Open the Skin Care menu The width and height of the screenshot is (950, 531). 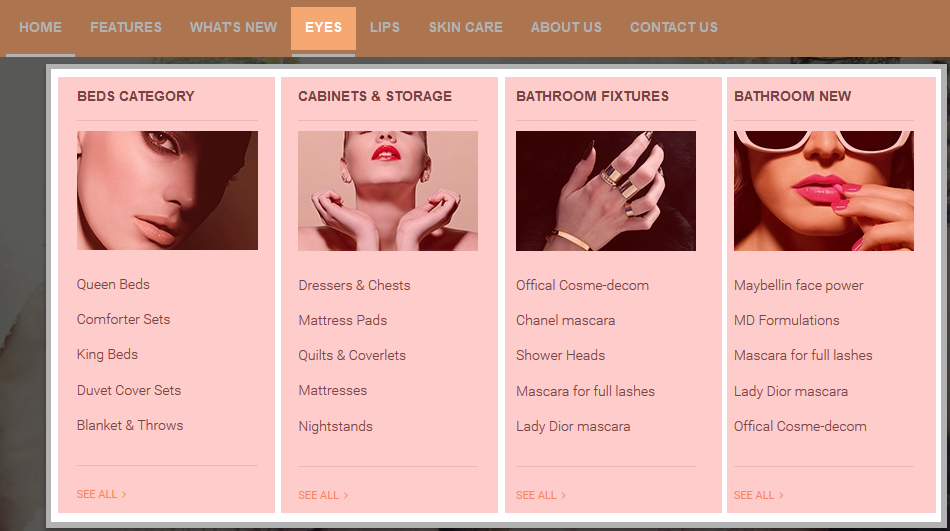(465, 28)
